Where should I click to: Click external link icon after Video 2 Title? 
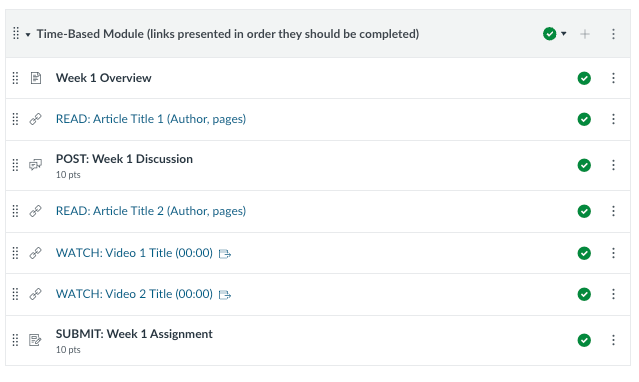tap(225, 295)
